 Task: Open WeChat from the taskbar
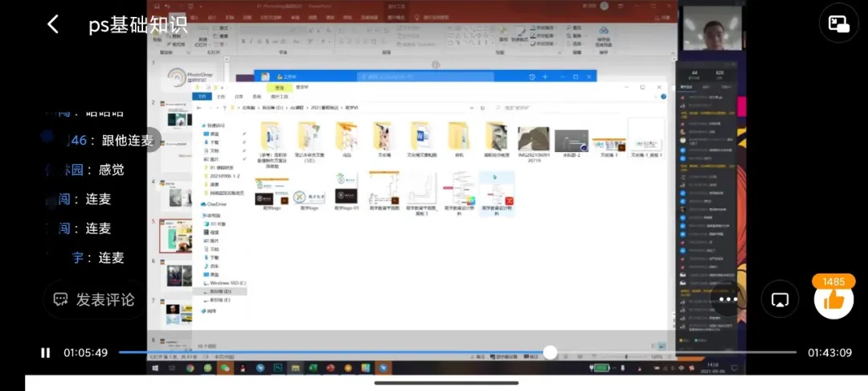[x=225, y=368]
